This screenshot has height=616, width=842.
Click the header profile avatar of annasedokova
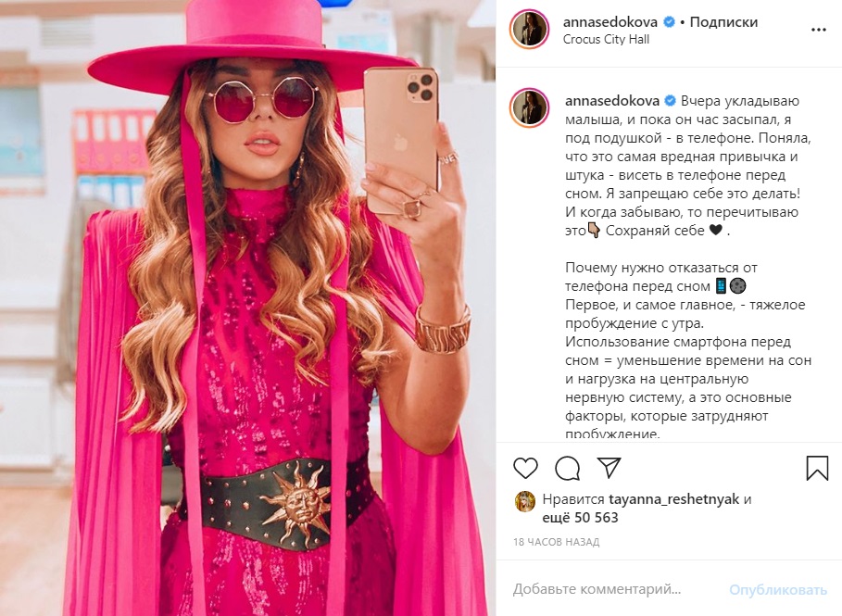click(530, 30)
